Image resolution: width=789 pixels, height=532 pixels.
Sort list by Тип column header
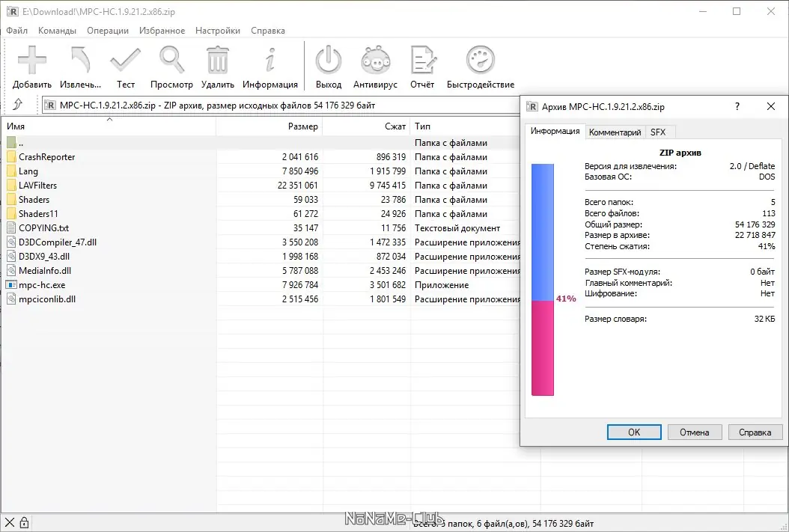point(465,126)
